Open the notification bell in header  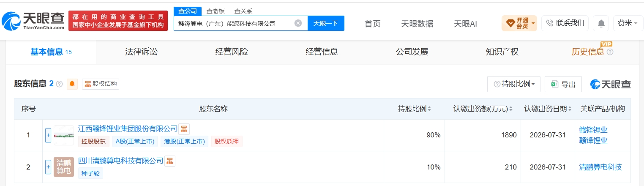[x=601, y=23]
